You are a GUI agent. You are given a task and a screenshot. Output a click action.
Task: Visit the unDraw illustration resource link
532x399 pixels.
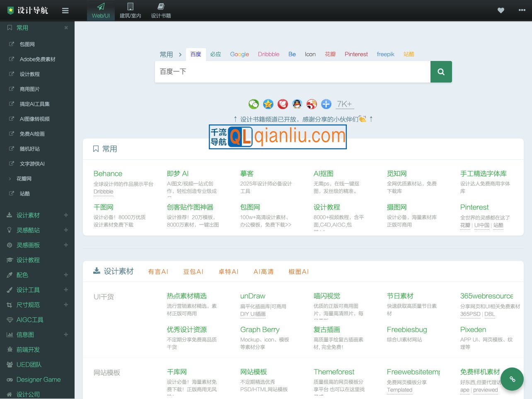tap(253, 296)
